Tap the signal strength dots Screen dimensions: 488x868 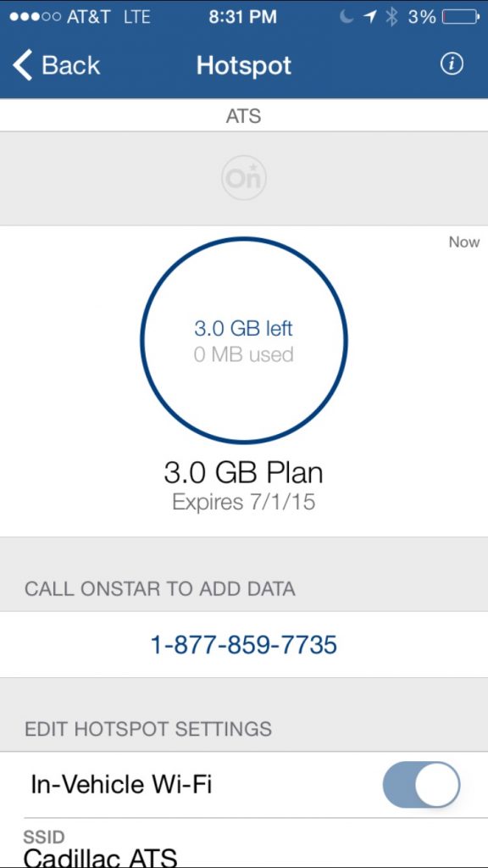point(34,17)
